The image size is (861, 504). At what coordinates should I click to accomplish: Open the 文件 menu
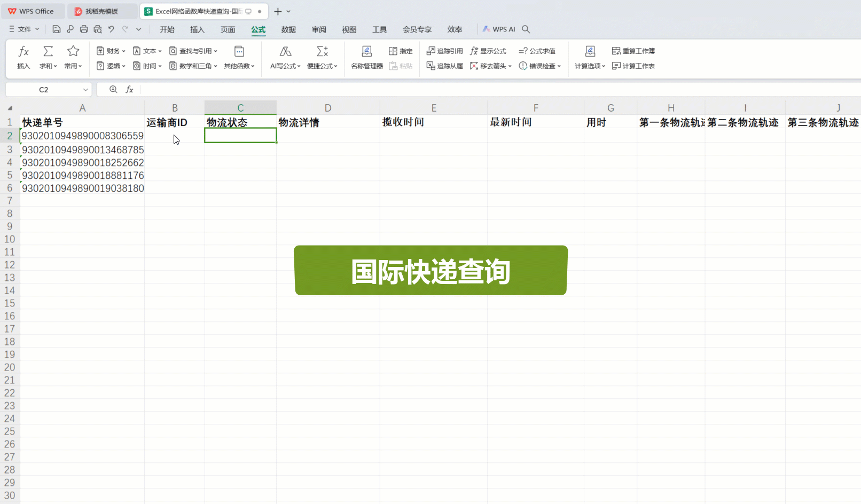point(24,29)
